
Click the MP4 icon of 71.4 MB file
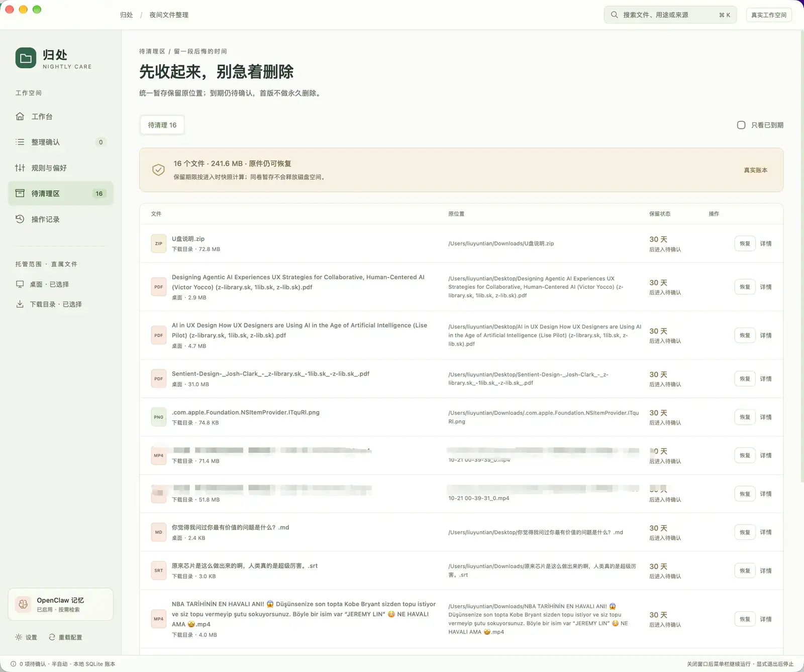(x=159, y=456)
